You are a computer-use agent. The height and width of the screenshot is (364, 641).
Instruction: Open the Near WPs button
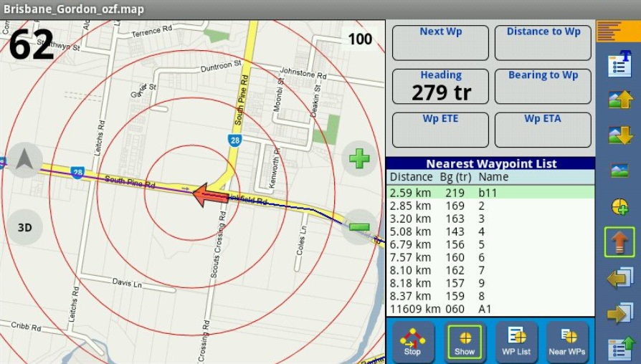567,341
